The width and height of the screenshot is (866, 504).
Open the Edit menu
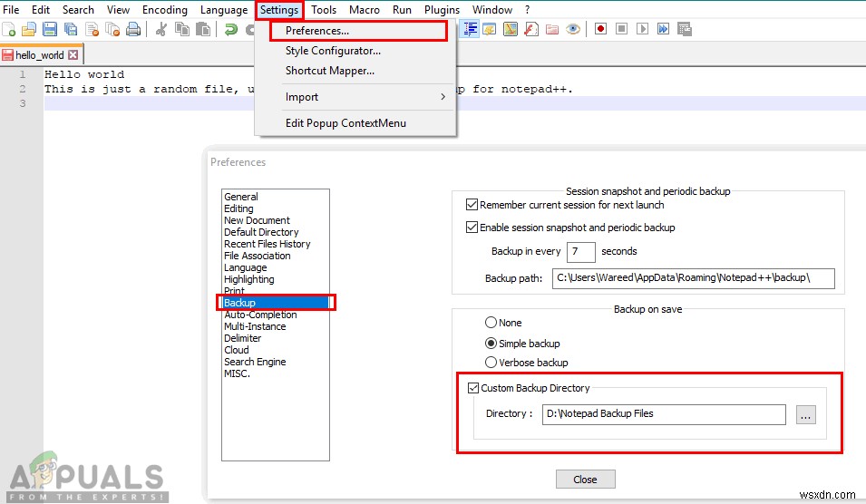point(40,10)
